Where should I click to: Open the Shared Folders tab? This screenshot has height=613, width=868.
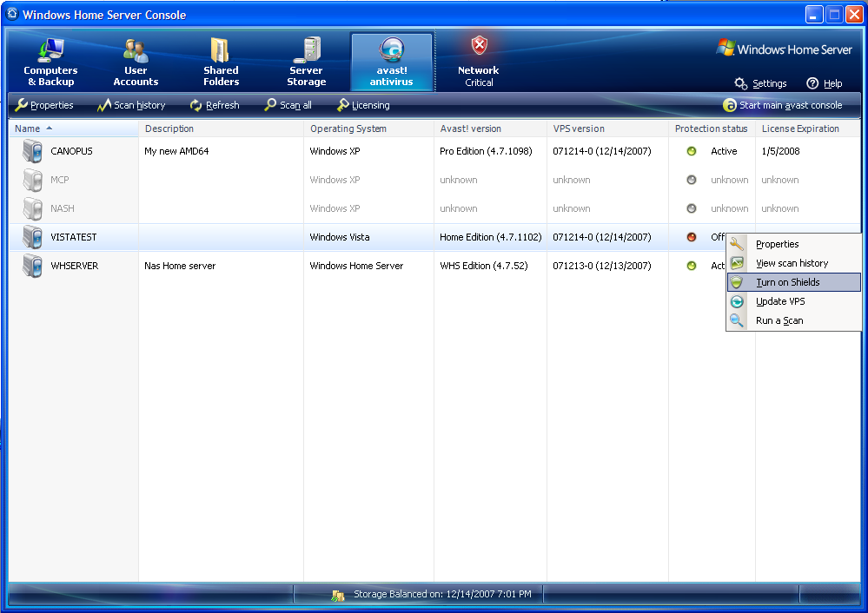pos(221,62)
